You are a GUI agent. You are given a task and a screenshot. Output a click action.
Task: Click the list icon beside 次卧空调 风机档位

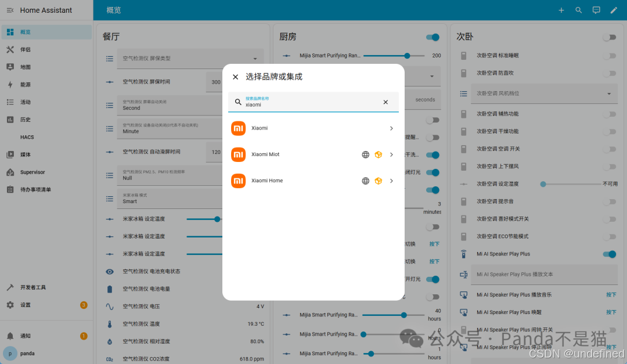click(463, 93)
